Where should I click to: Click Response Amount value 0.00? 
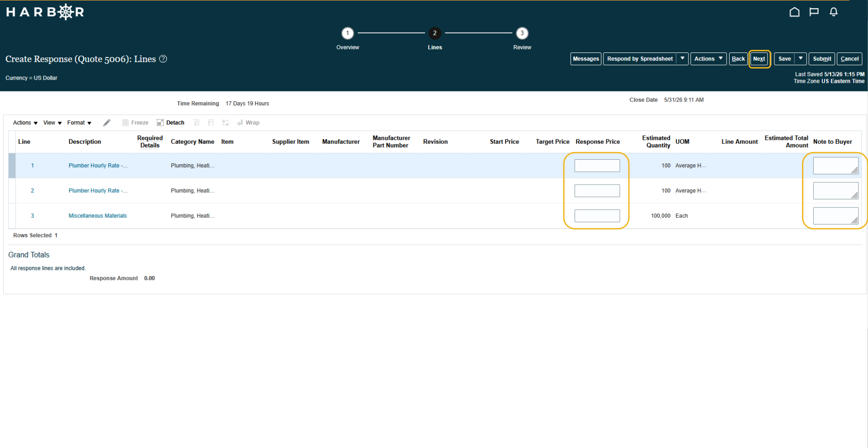[x=150, y=278]
